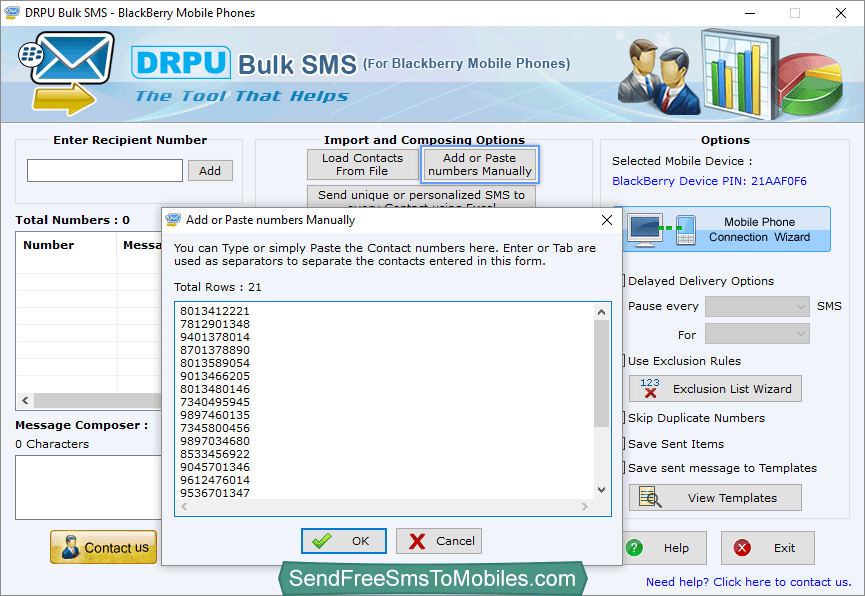Click number 9612476014 in the list
865x596 pixels.
click(x=215, y=480)
